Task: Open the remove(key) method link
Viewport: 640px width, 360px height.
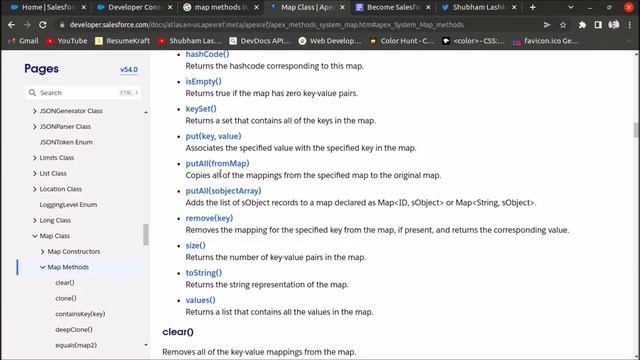Action: click(x=209, y=218)
